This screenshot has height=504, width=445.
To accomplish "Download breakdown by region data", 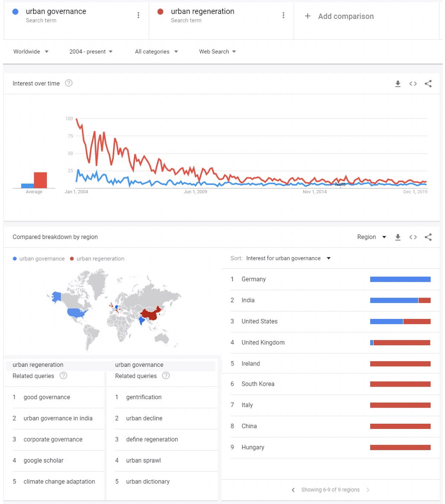I will pos(398,237).
